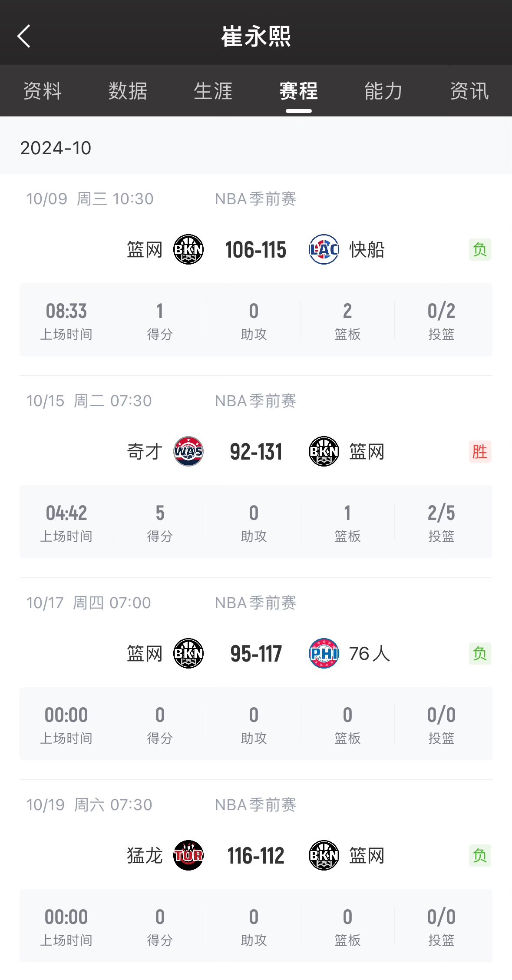The height and width of the screenshot is (980, 512).
Task: Open the 106-115 game score
Action: 256,250
